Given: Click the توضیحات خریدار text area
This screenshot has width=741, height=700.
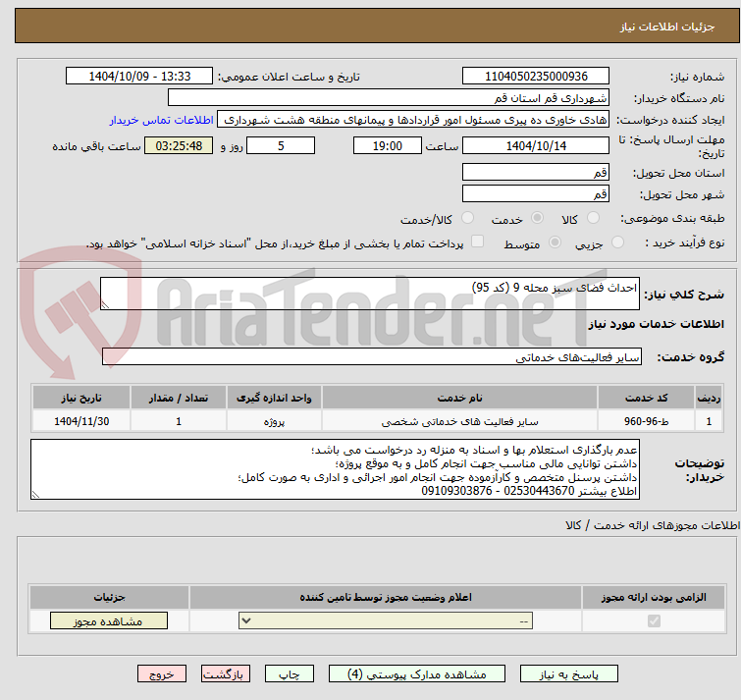Looking at the screenshot, I should [x=335, y=469].
